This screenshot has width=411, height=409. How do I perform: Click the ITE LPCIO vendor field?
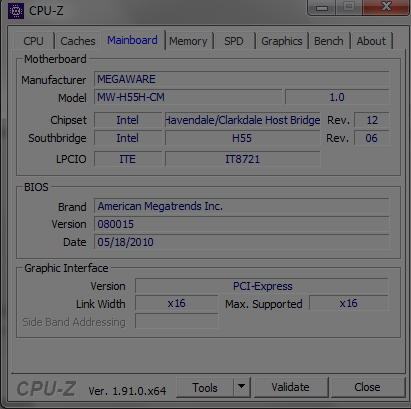pyautogui.click(x=128, y=159)
